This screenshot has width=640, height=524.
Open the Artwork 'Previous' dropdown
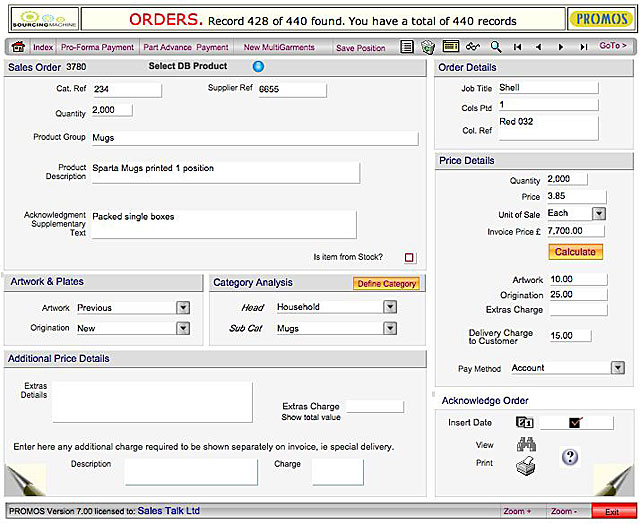coord(183,308)
